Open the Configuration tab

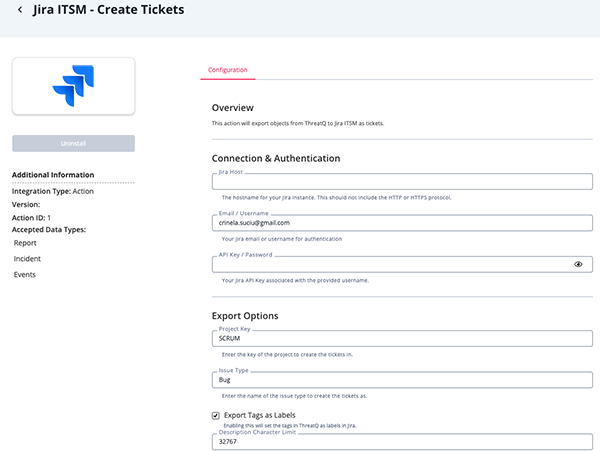coord(228,70)
